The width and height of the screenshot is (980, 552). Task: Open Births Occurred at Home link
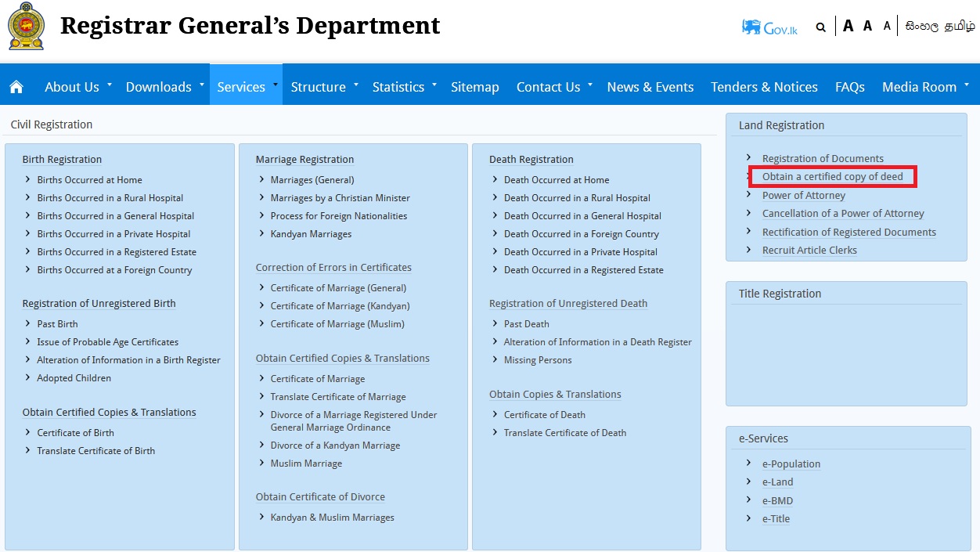pos(89,180)
